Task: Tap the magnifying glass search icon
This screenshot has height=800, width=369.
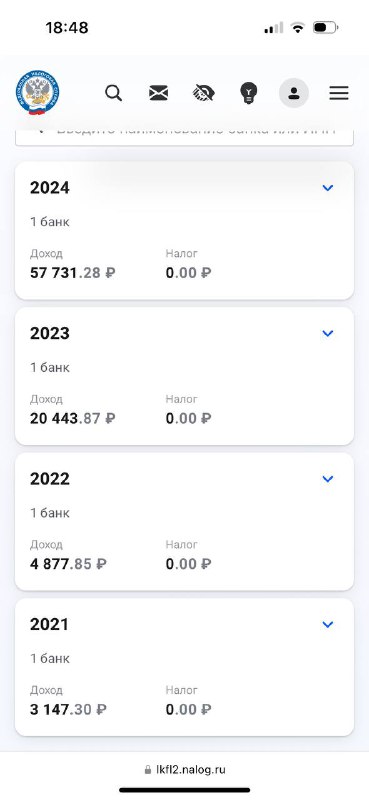Action: (114, 93)
